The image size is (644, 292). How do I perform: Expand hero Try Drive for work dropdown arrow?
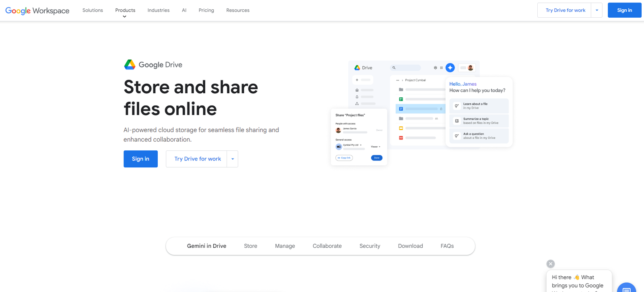coord(233,159)
